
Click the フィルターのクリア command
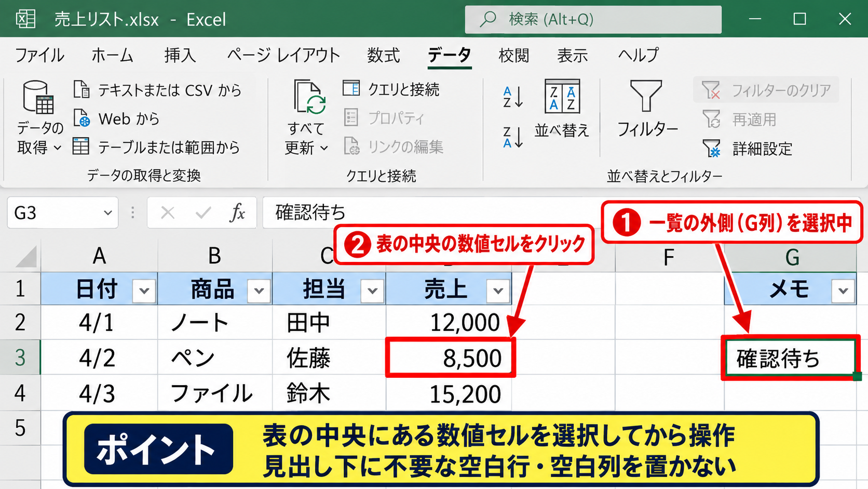pyautogui.click(x=766, y=90)
